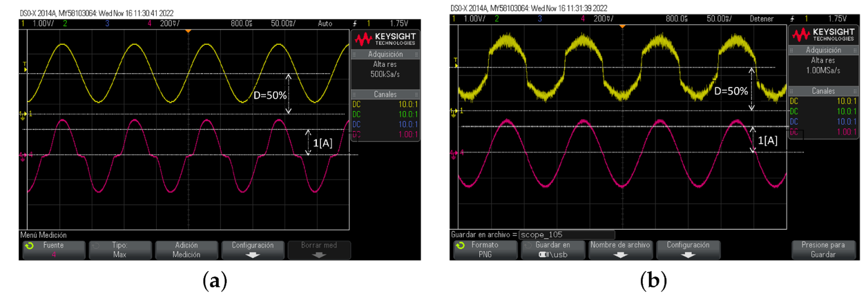Open the Tipo: Max measurement type softkey
868x298 pixels.
[x=120, y=250]
